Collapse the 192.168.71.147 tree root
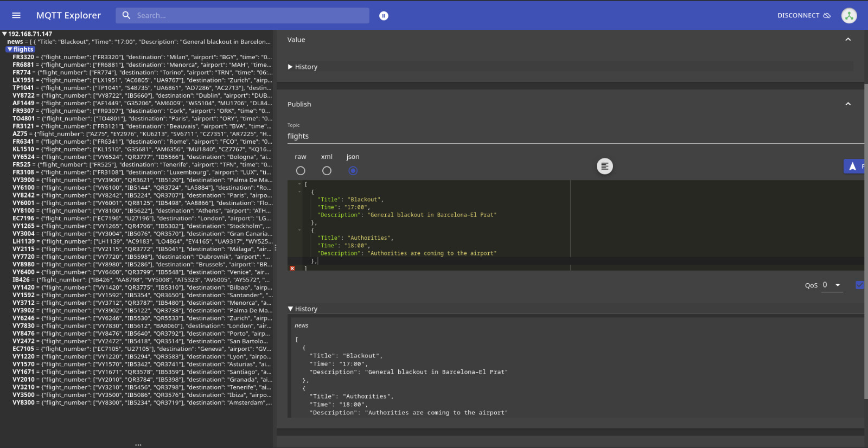 (4, 34)
